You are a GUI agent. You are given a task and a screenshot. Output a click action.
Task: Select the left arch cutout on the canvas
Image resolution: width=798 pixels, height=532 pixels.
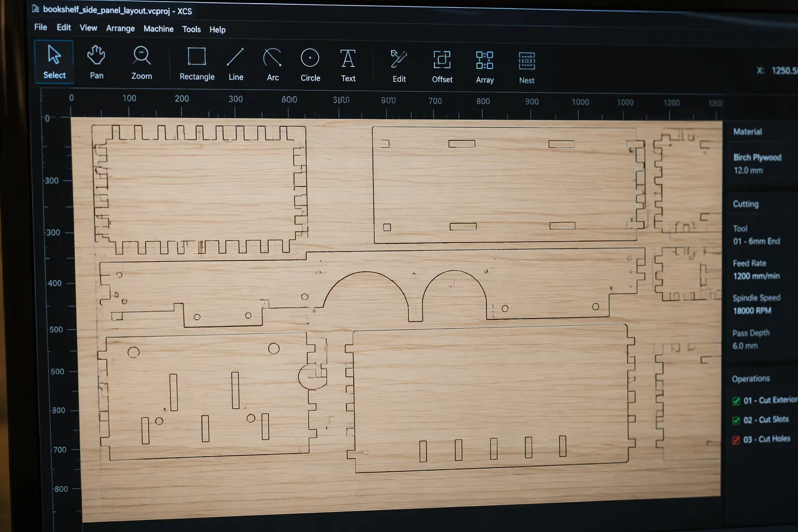click(366, 290)
